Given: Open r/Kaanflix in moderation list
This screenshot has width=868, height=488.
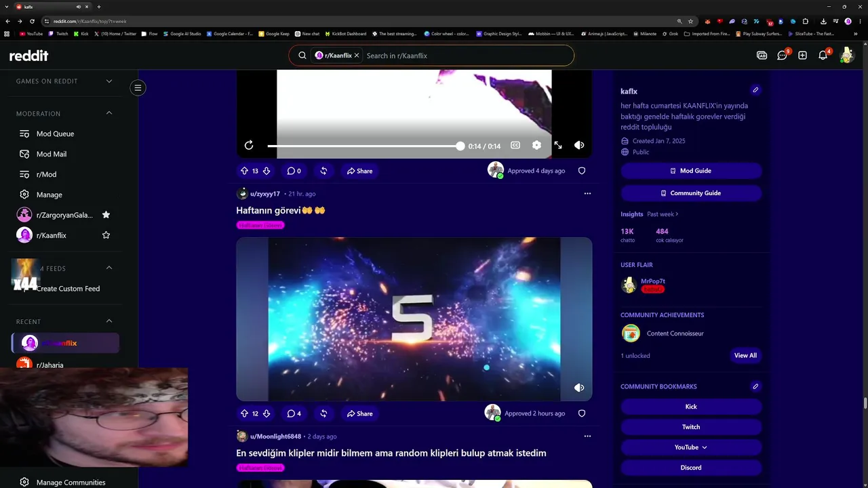Looking at the screenshot, I should tap(52, 235).
